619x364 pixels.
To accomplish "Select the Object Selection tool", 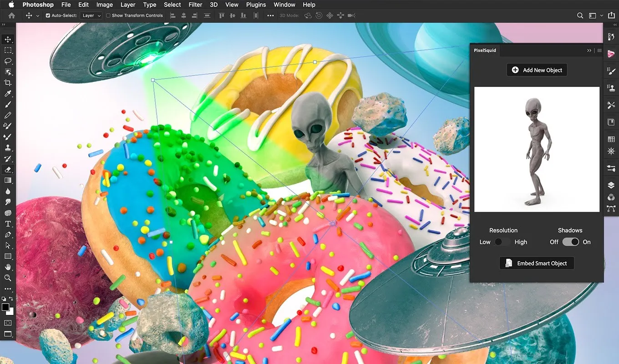I will coord(8,72).
